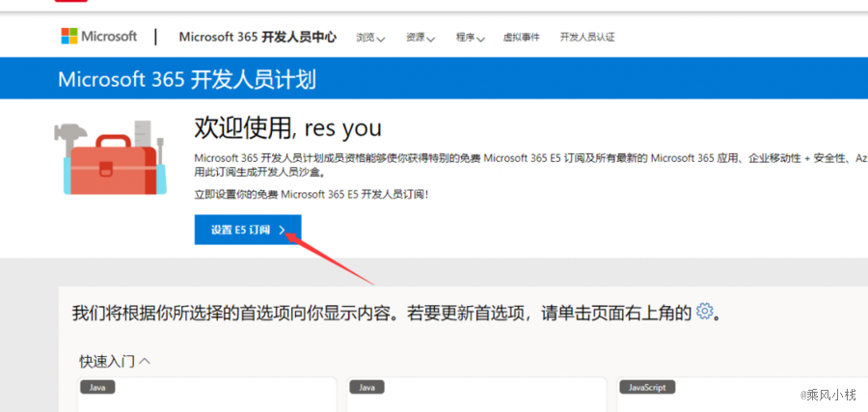Click the Microsoft logo
This screenshot has height=412, width=868.
99,37
